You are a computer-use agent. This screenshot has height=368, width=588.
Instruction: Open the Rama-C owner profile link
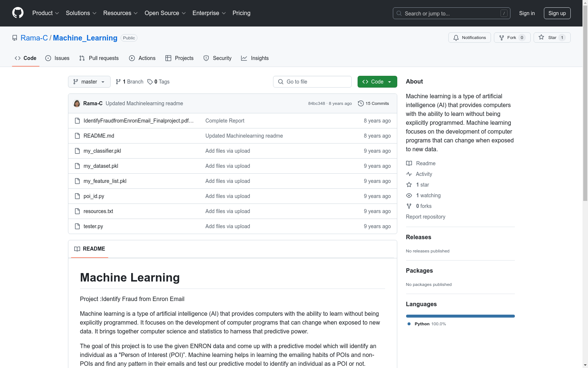click(x=34, y=38)
